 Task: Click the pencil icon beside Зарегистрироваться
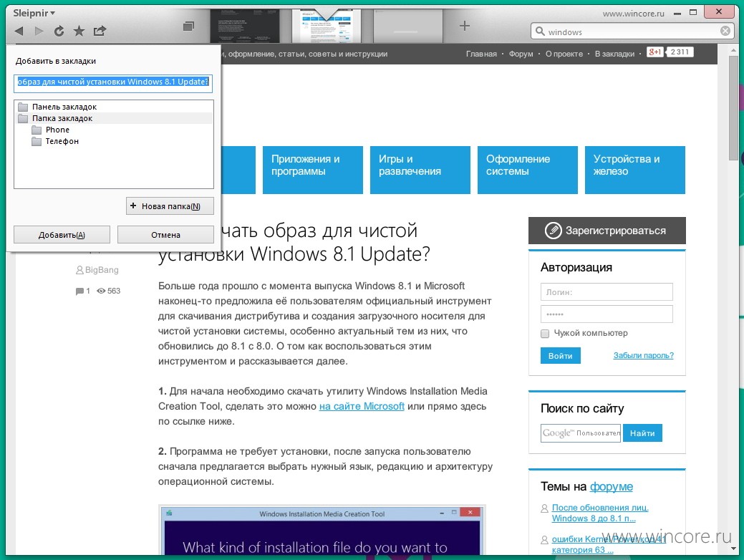point(553,231)
